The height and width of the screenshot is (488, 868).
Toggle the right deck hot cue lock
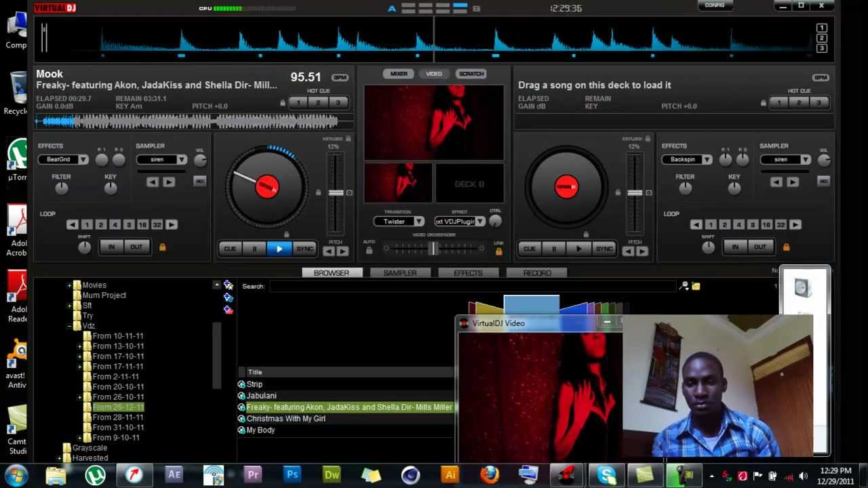764,103
